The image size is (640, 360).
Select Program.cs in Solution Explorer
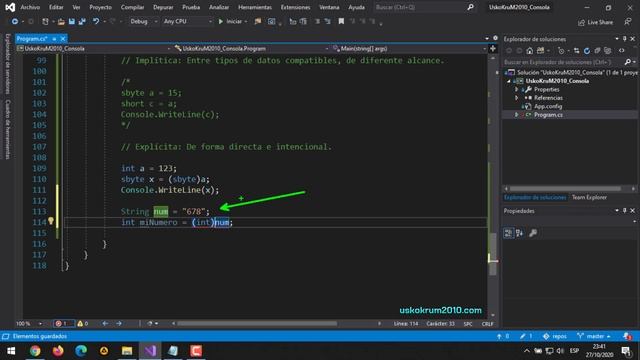point(548,115)
